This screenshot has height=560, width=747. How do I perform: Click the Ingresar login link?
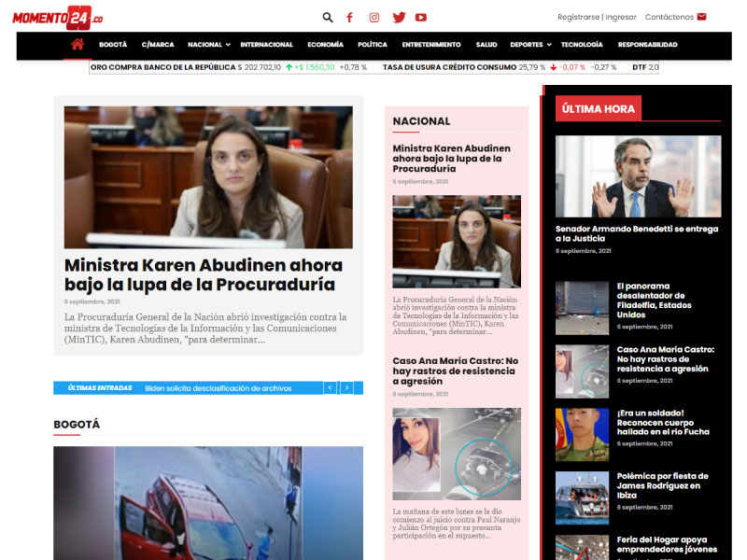pyautogui.click(x=621, y=17)
